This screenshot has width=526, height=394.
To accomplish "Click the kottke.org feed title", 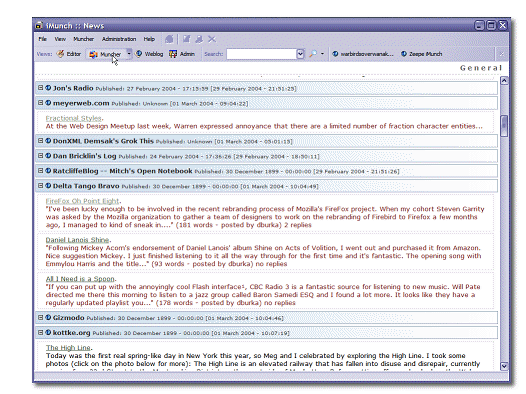I will tap(71, 333).
